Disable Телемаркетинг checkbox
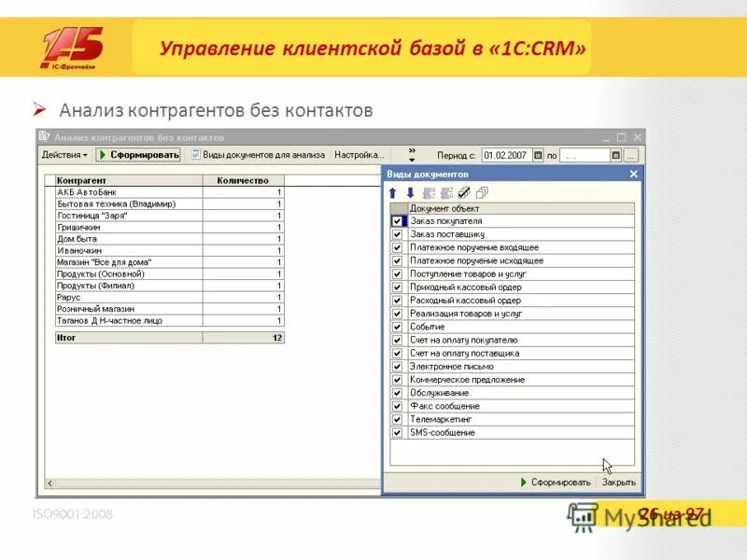 (x=397, y=419)
